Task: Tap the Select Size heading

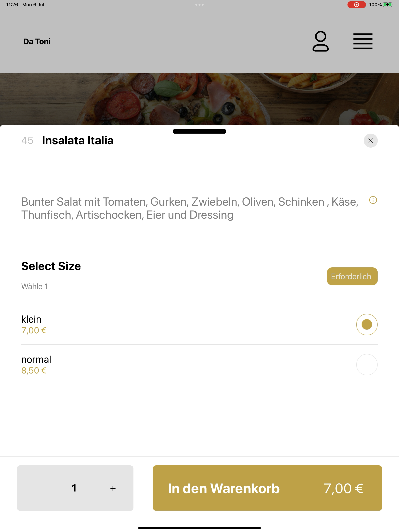Action: [51, 266]
